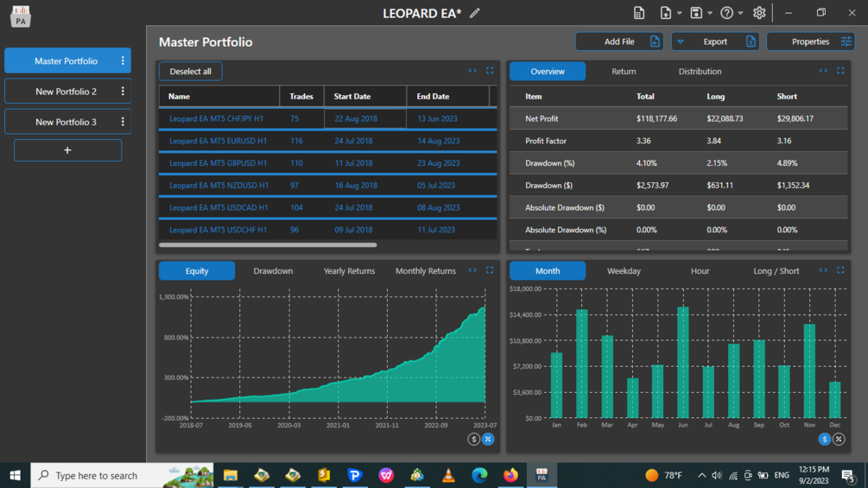Open VLC media player from the taskbar
This screenshot has width=868, height=488.
pos(448,475)
